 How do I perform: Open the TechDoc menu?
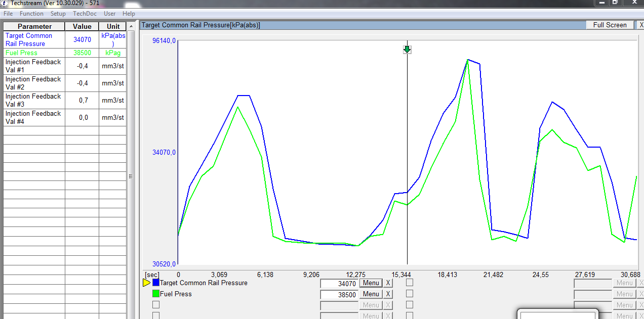pos(85,14)
